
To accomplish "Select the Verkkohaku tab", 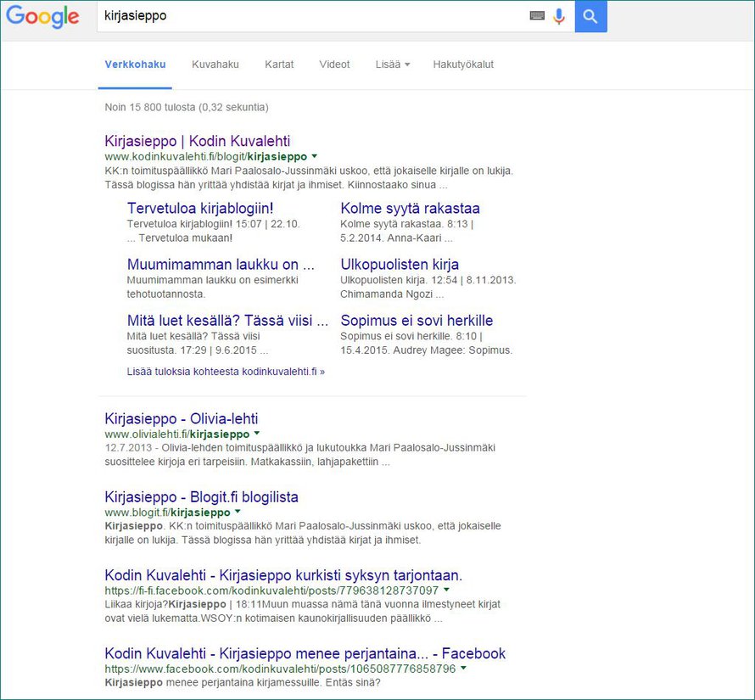I will [135, 64].
